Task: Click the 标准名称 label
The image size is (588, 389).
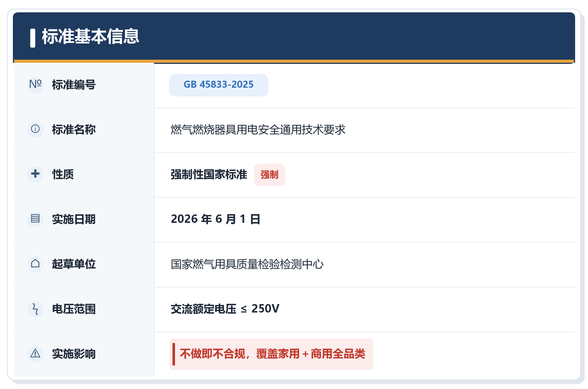Action: [74, 130]
